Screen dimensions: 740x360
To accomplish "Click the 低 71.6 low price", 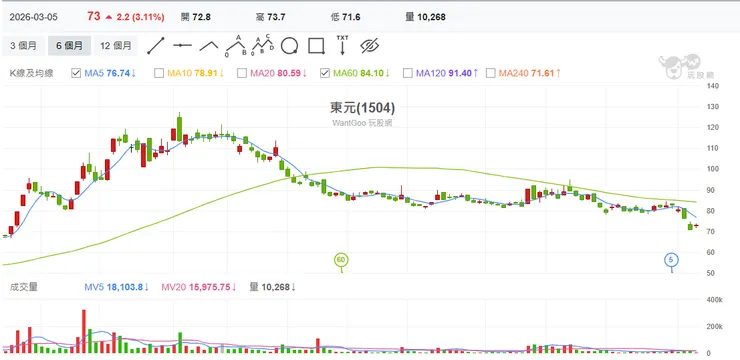I will point(345,17).
